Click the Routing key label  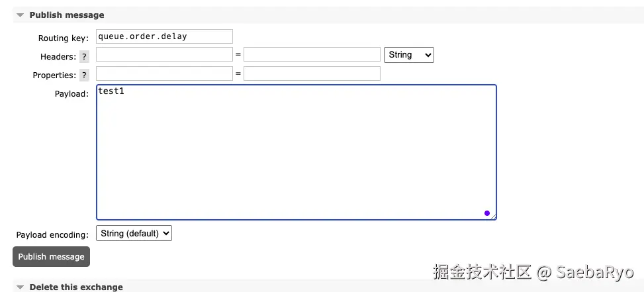click(63, 38)
